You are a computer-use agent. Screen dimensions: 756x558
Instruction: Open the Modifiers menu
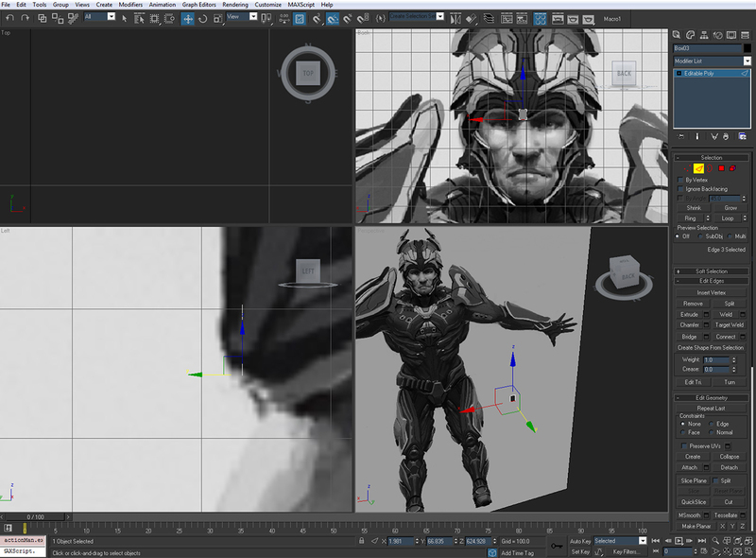(x=130, y=5)
